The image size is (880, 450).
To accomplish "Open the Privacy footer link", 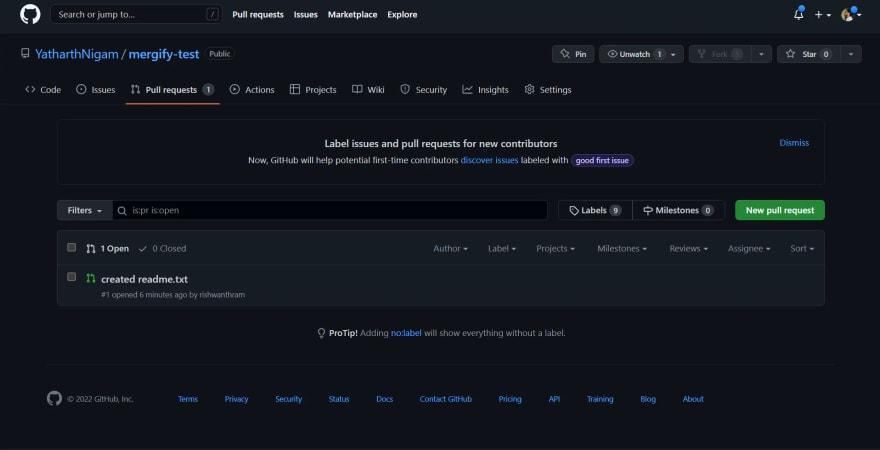I will (236, 399).
